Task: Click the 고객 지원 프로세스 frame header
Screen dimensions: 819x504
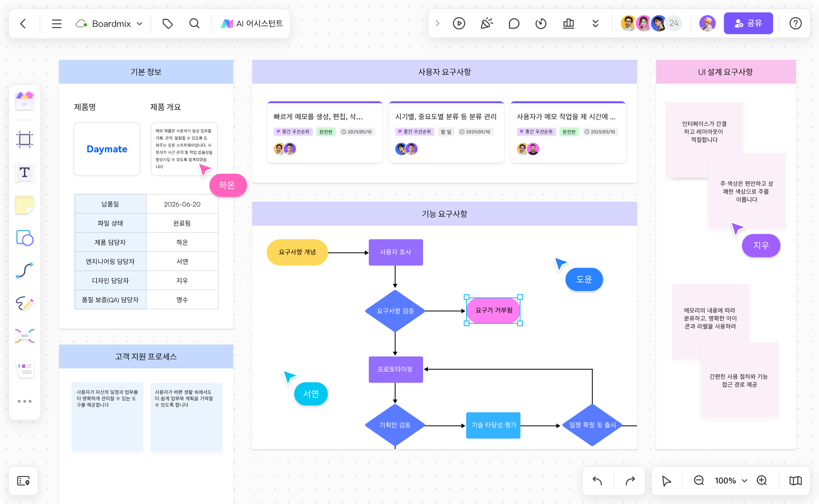Action: coord(146,356)
